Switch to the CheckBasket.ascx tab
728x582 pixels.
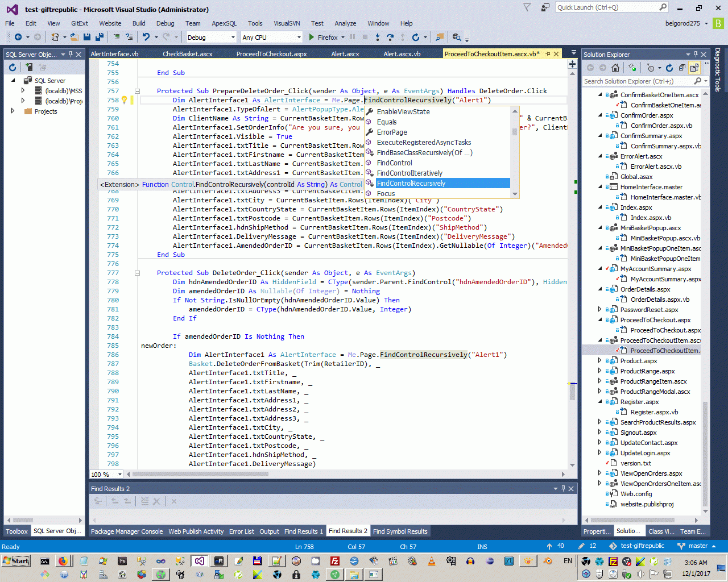[187, 54]
